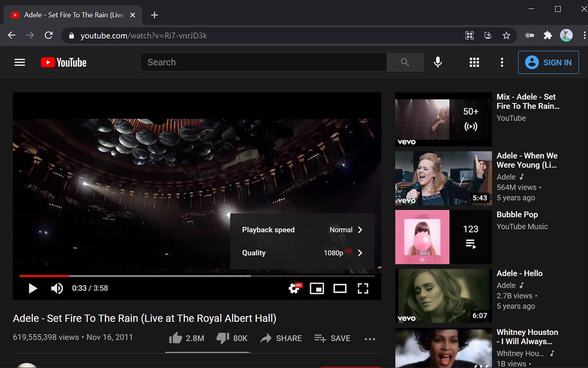Open the YouTube guide hamburger menu
588x368 pixels.
(20, 62)
